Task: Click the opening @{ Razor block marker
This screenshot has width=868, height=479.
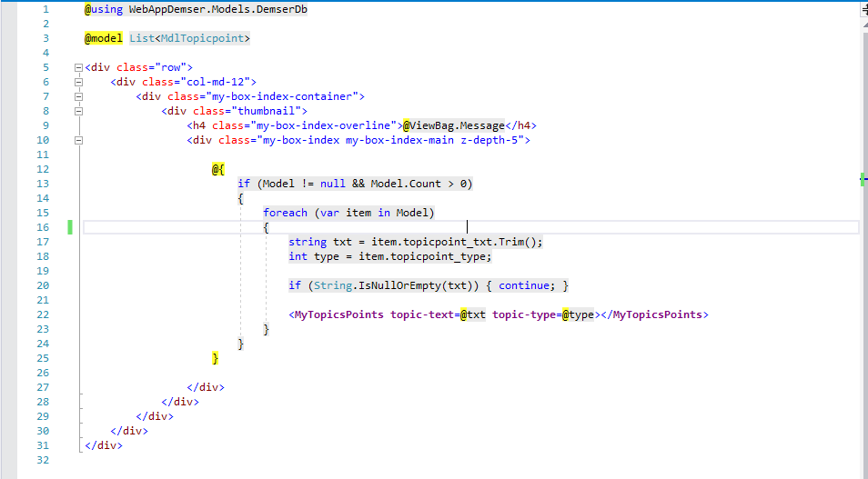Action: pos(218,169)
